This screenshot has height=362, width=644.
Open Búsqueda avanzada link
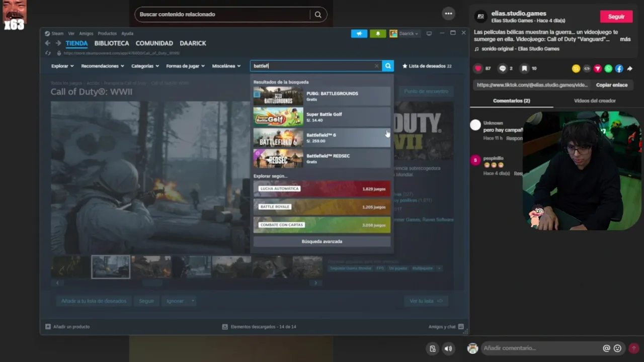coord(322,241)
